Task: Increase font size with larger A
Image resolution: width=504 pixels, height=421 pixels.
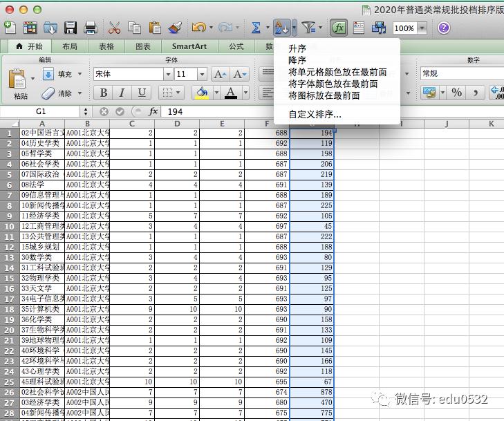Action: point(220,75)
